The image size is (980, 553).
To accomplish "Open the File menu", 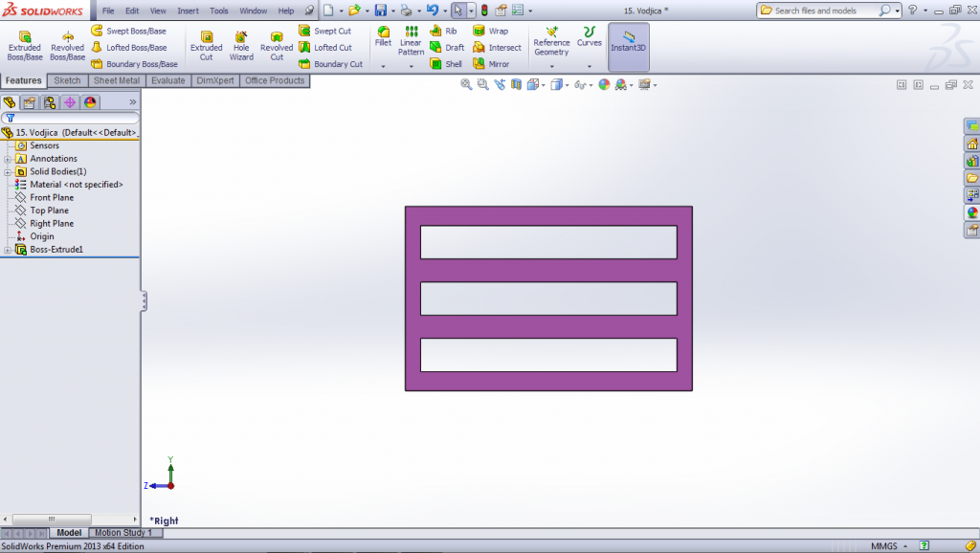I will pos(108,11).
